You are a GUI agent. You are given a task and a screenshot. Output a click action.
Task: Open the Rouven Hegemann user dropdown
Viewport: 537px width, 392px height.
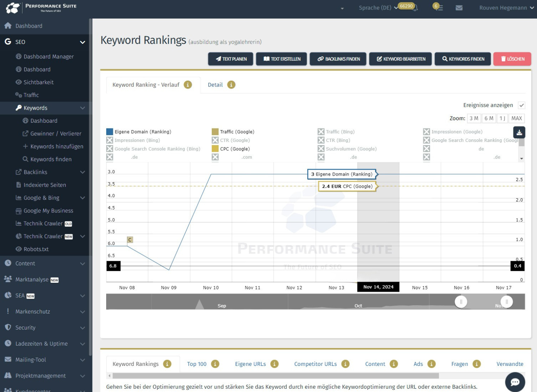pos(506,8)
